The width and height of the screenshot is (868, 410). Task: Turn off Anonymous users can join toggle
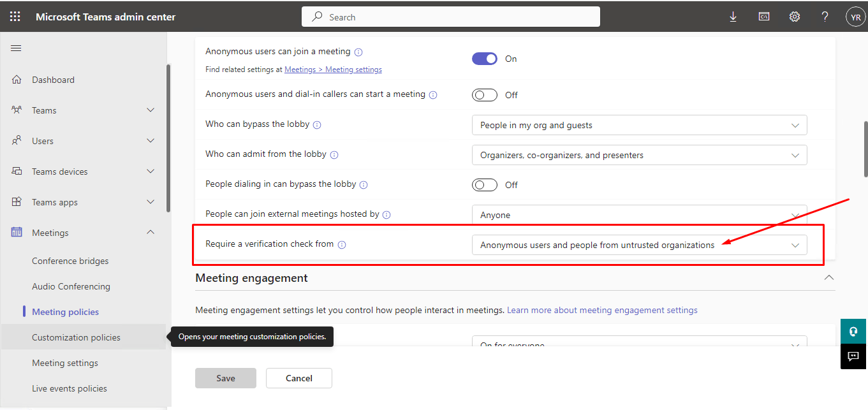485,59
